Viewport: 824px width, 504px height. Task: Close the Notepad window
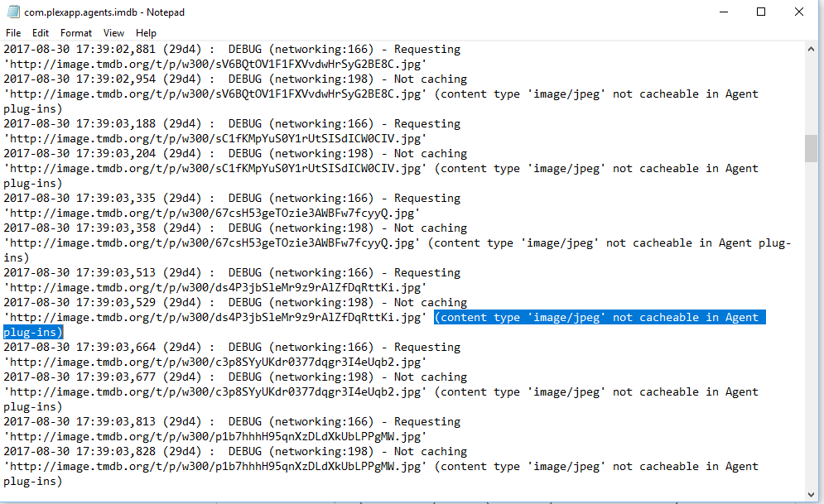pos(799,12)
